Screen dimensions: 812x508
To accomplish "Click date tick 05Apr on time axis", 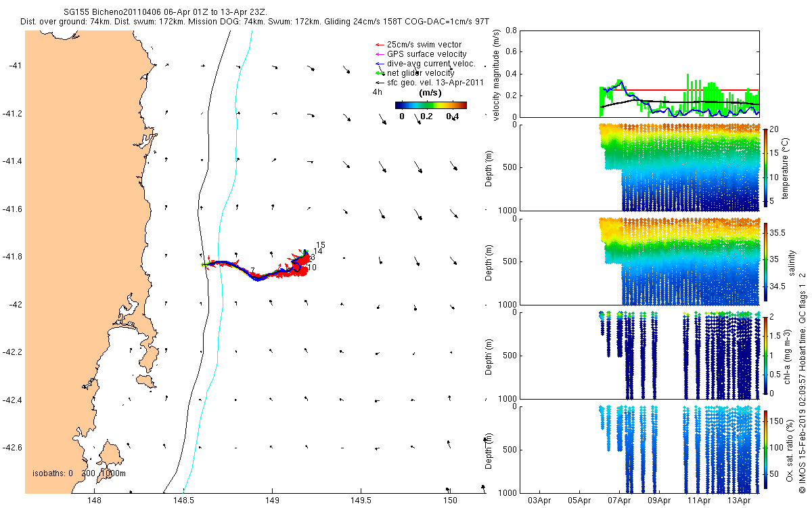I will tap(579, 501).
